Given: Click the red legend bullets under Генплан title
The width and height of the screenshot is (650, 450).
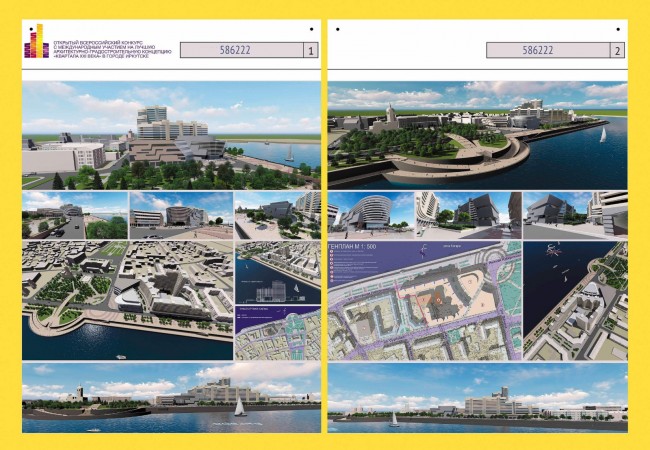Looking at the screenshot, I should point(331,266).
